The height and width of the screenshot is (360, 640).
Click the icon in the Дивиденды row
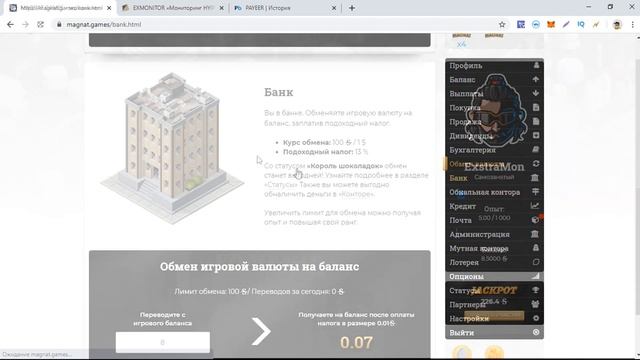tap(536, 136)
